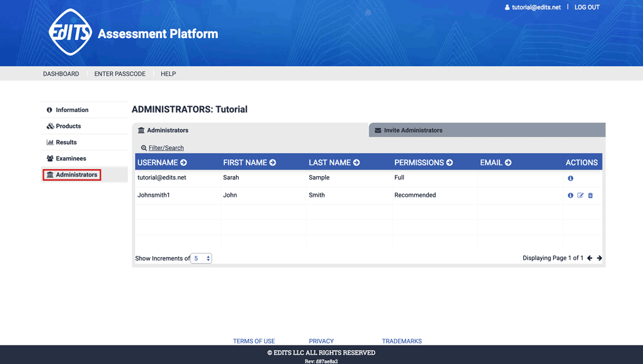The height and width of the screenshot is (364, 643).
Task: Open the Show Increments dropdown
Action: (x=201, y=258)
